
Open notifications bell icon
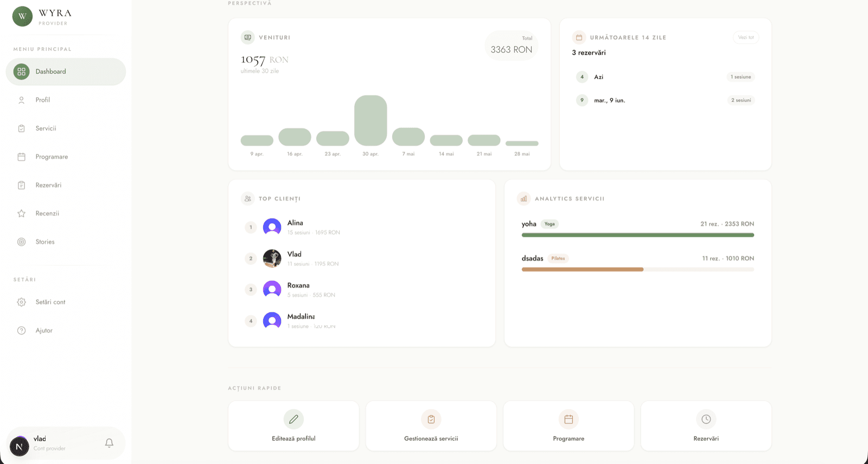[109, 443]
